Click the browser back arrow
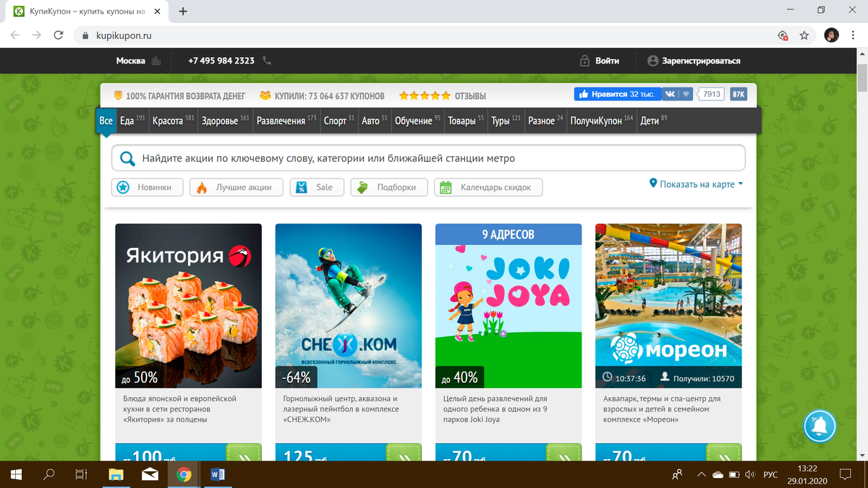 [x=15, y=35]
